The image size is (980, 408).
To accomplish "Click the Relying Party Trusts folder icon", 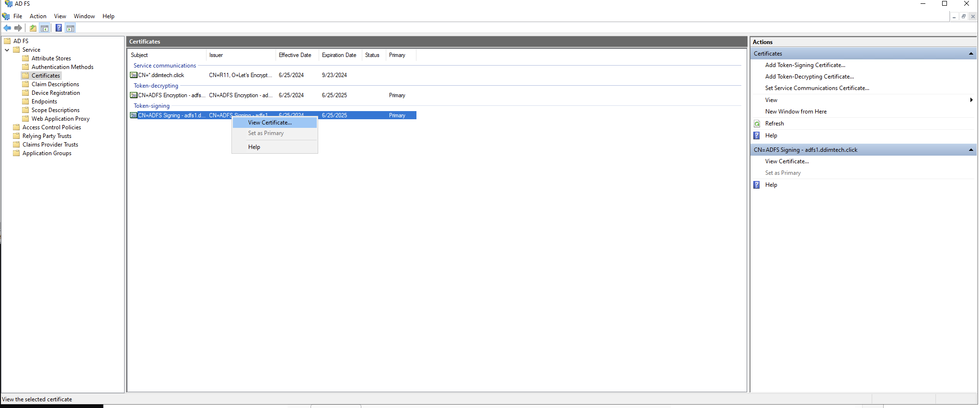I will [16, 136].
